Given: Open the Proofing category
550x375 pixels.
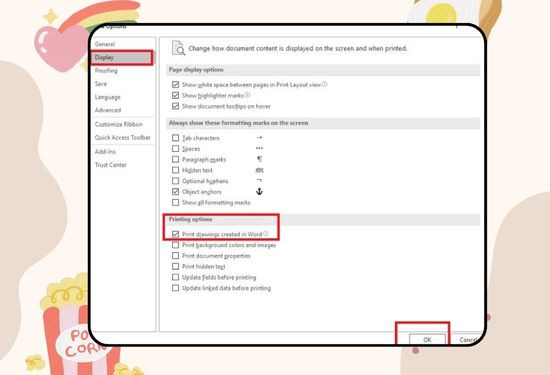Looking at the screenshot, I should tap(106, 71).
